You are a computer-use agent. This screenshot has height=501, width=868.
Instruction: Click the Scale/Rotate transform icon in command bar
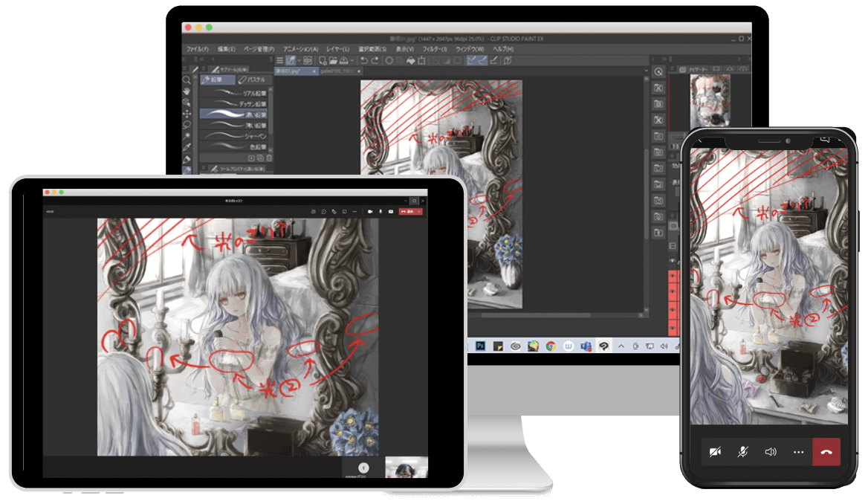pos(422,60)
